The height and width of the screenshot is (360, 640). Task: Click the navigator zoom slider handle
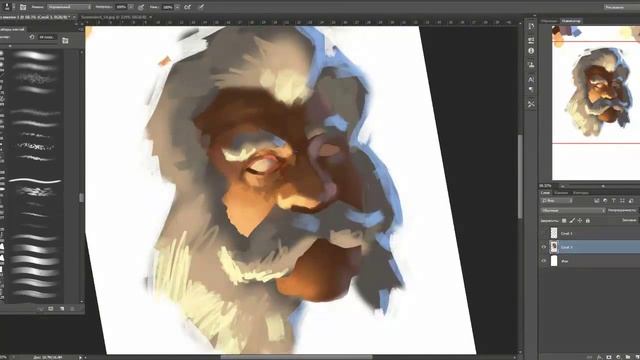point(603,186)
